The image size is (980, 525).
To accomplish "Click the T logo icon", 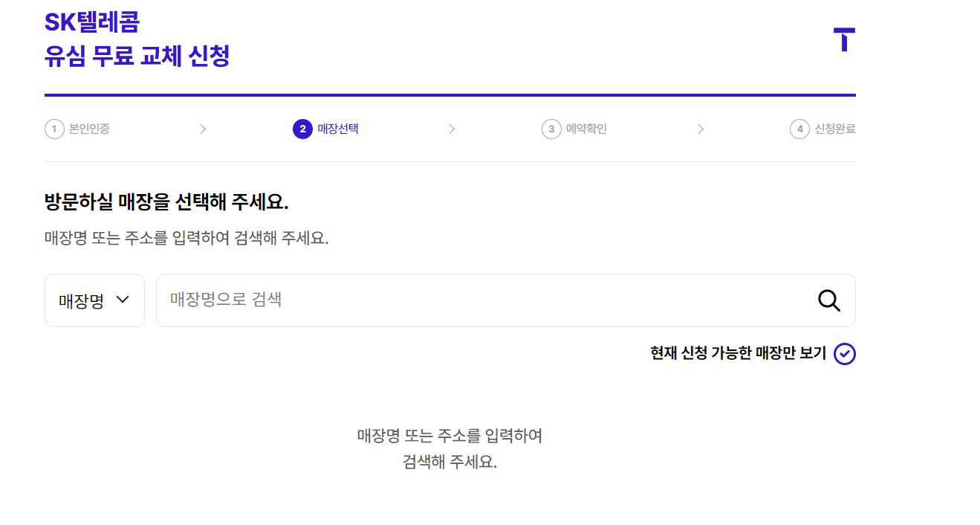I will (844, 39).
